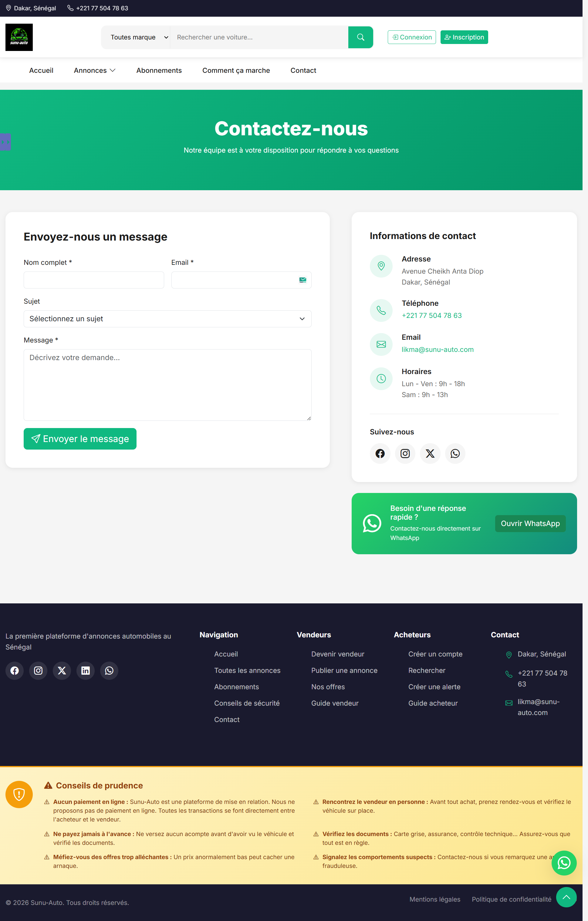Open the Toutes marque brand dropdown
Image resolution: width=588 pixels, height=921 pixels.
point(136,37)
